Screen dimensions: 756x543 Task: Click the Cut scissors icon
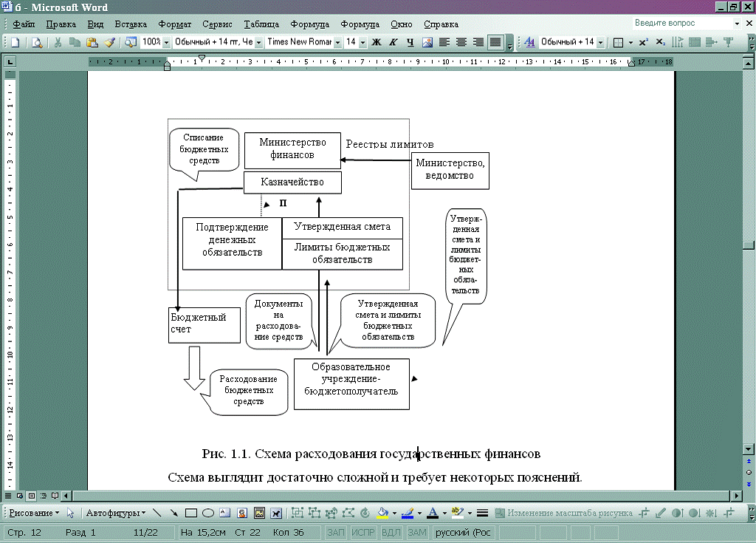click(59, 42)
